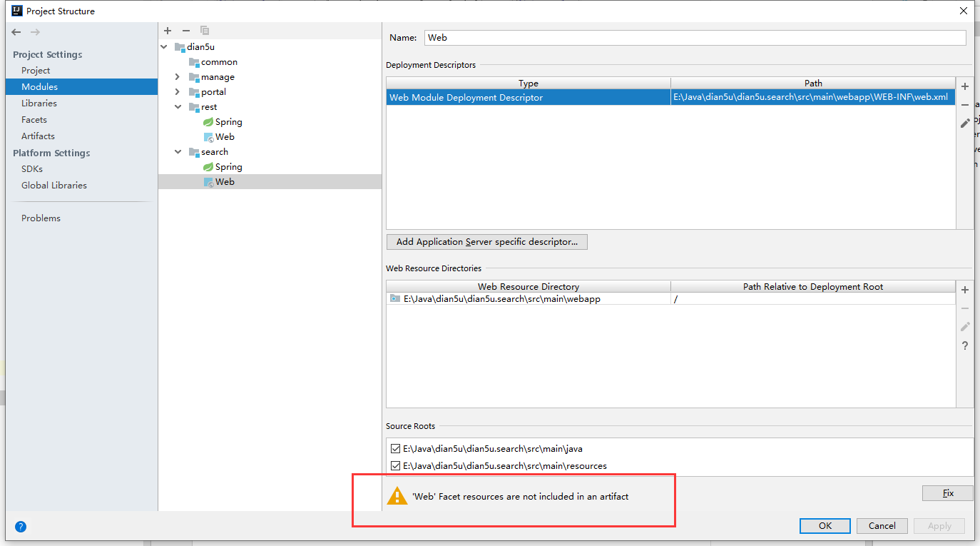Viewport: 980px width, 546px height.
Task: Add a web resource directory with plus icon
Action: tap(965, 290)
